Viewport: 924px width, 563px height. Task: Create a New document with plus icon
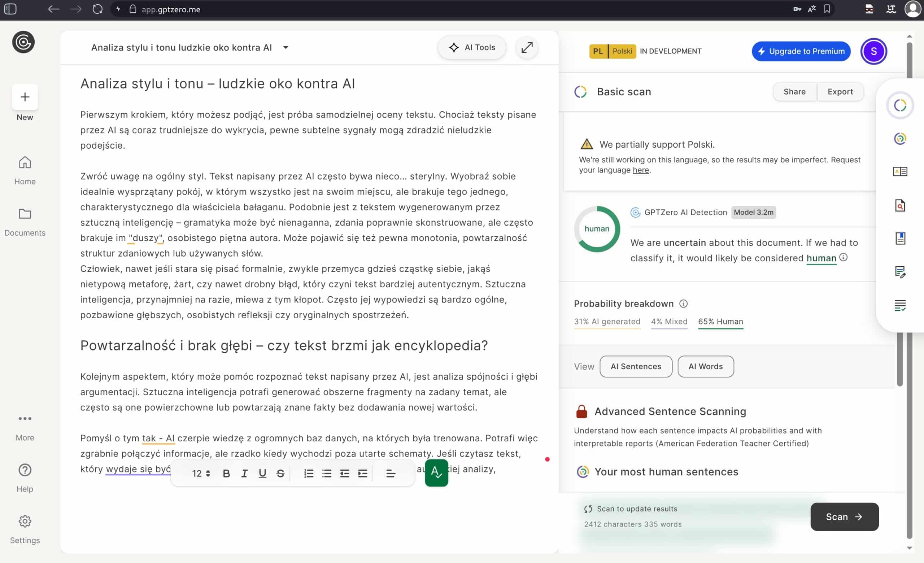tap(25, 97)
